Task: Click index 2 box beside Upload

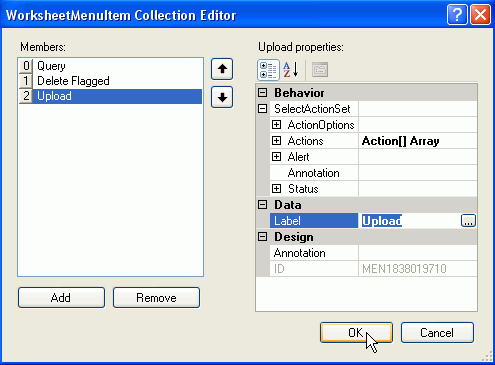Action: (x=26, y=96)
